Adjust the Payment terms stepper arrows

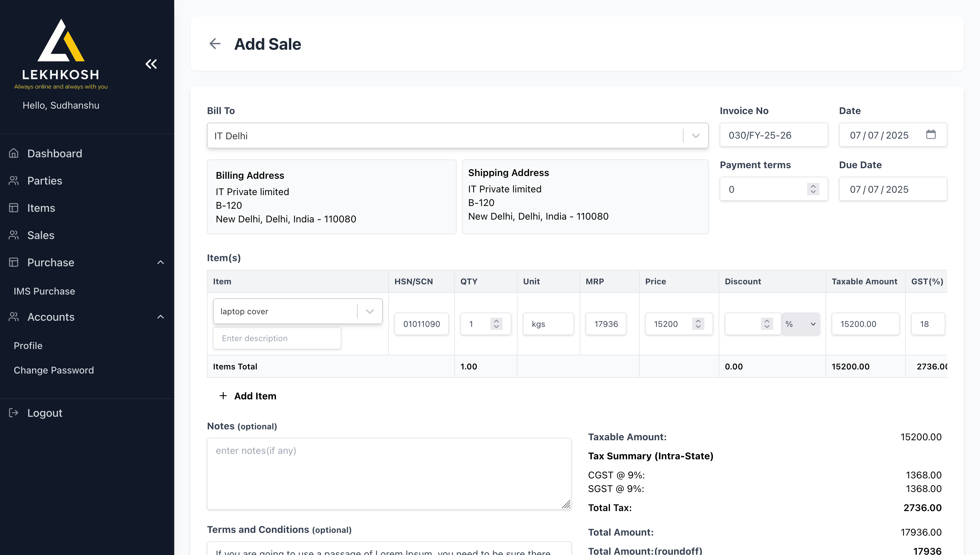click(813, 189)
